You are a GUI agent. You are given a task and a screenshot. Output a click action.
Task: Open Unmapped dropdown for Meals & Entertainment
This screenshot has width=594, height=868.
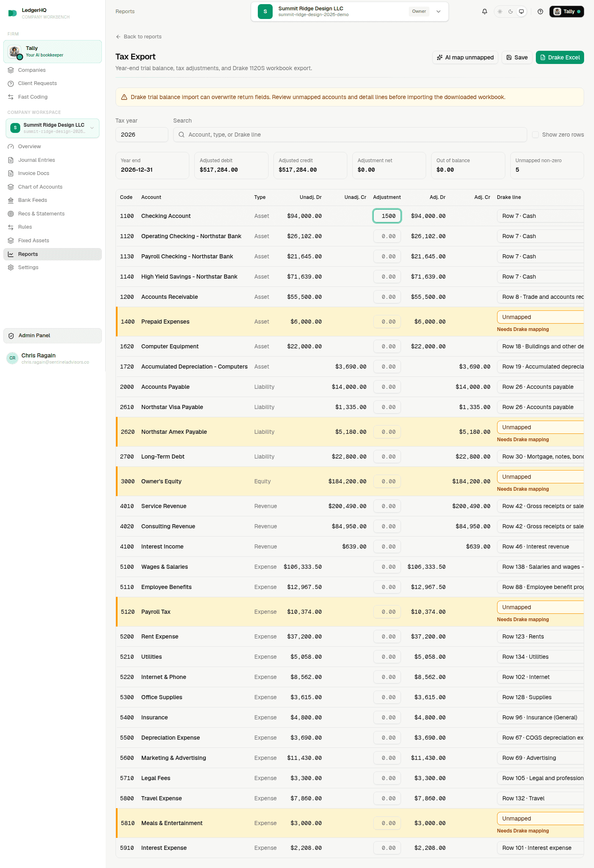tap(540, 818)
